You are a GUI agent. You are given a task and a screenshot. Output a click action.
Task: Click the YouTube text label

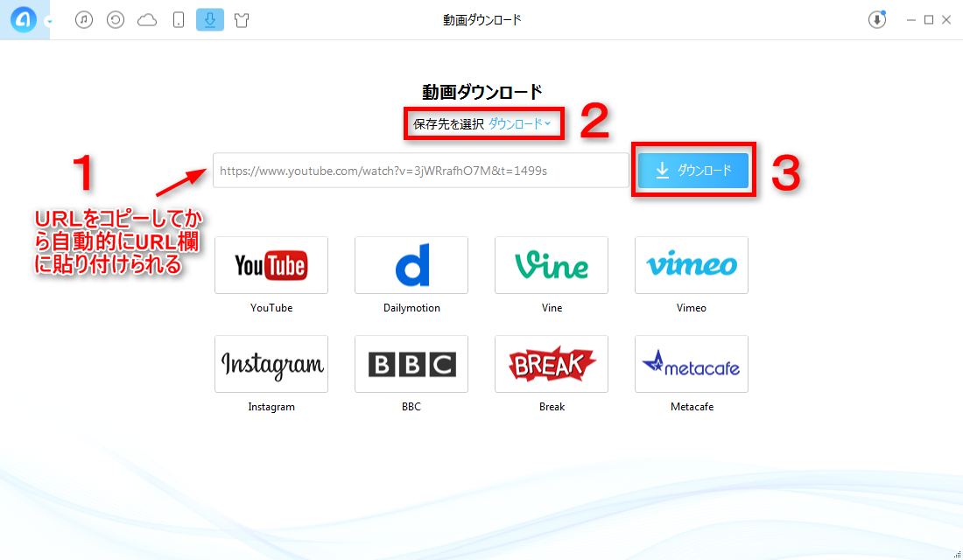coord(271,308)
